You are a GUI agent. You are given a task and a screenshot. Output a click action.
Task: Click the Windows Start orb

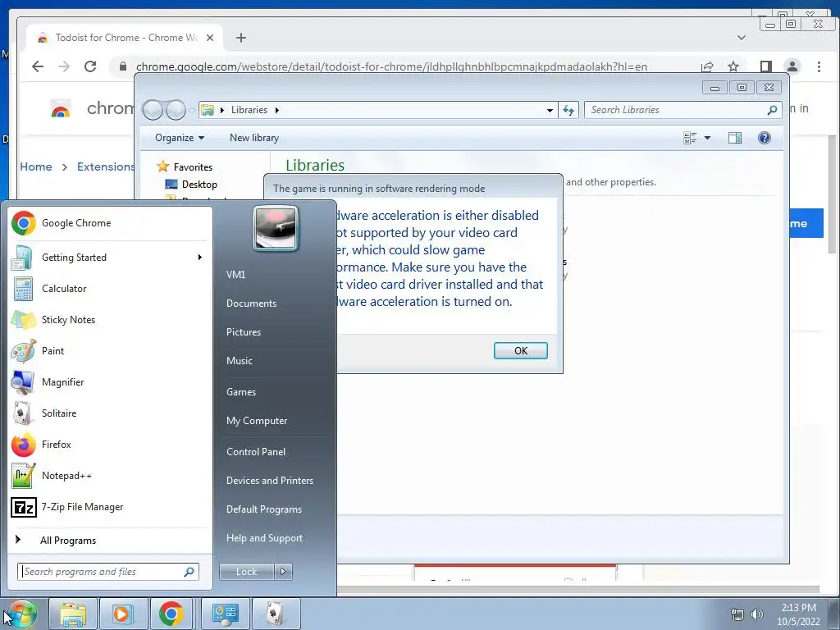(x=21, y=614)
